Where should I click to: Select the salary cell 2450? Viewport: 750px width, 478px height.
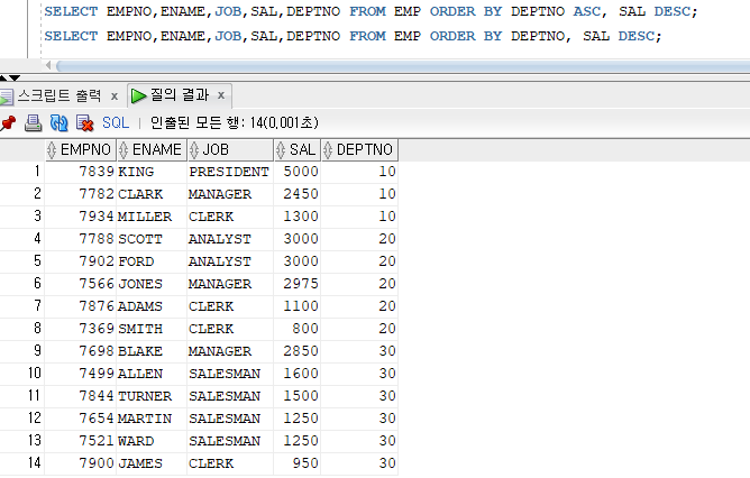point(297,194)
